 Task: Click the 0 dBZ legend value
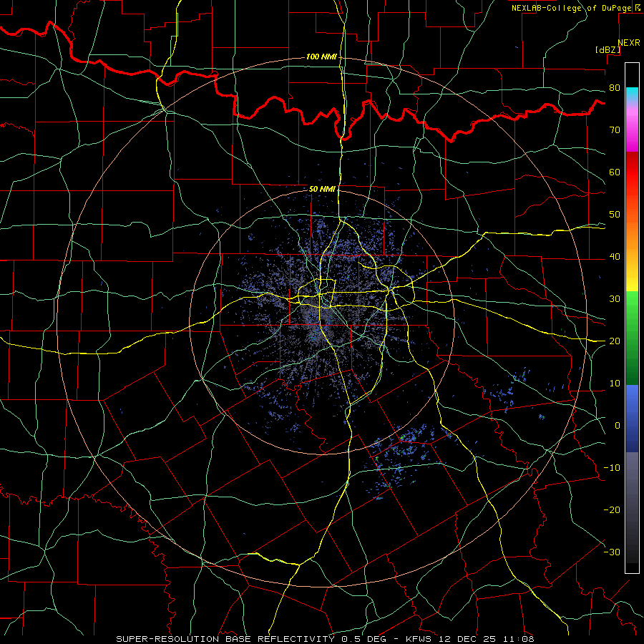(618, 426)
